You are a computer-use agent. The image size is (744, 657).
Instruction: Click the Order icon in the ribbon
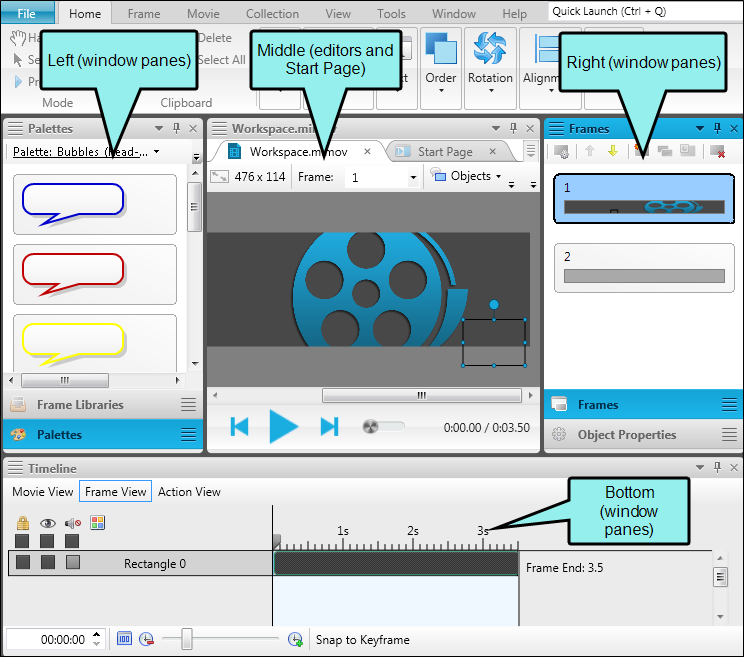441,49
